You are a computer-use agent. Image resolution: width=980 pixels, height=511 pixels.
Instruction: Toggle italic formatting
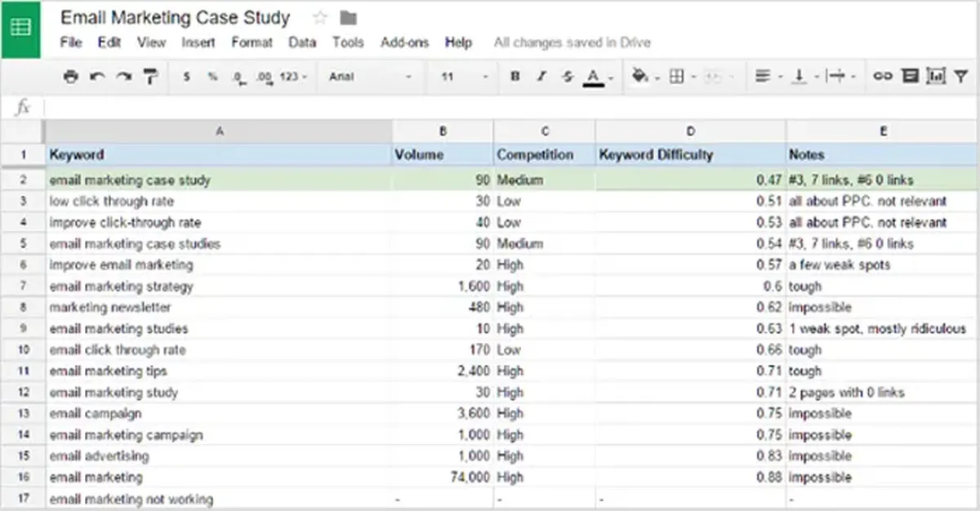[x=541, y=76]
